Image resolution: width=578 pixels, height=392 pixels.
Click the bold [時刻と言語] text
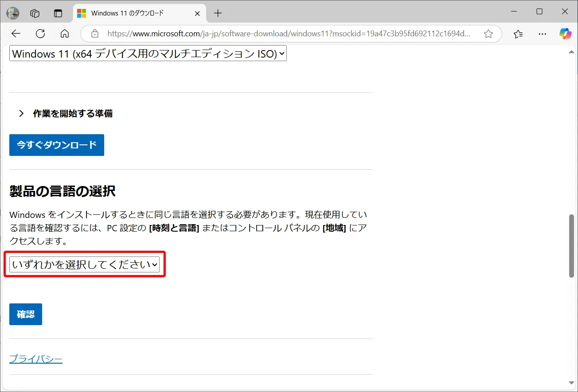174,229
